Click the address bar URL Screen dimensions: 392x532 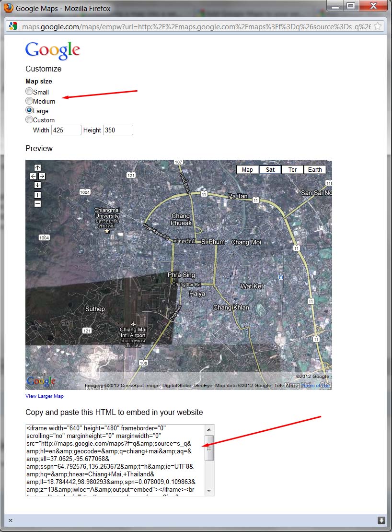196,26
